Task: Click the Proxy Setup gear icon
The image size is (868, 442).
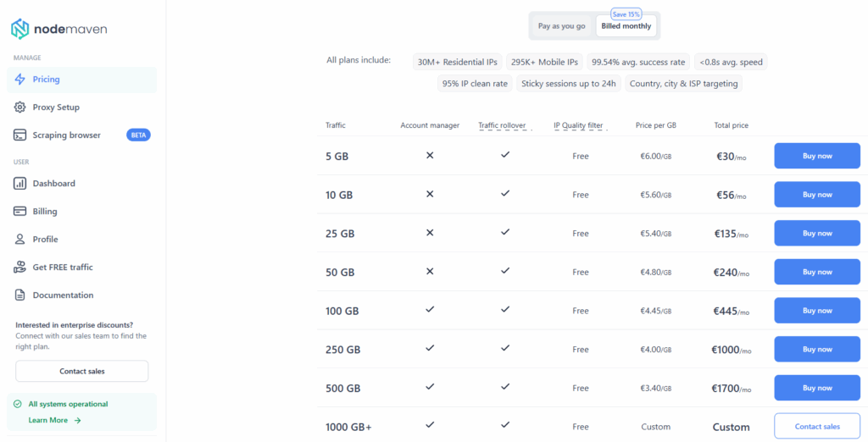Action: [20, 107]
